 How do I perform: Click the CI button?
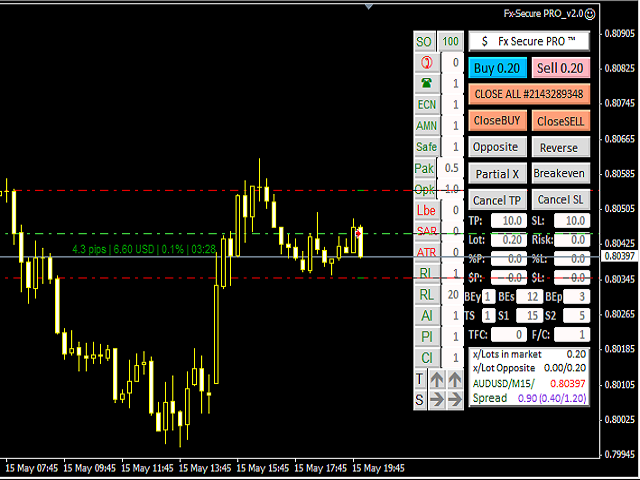[x=427, y=358]
